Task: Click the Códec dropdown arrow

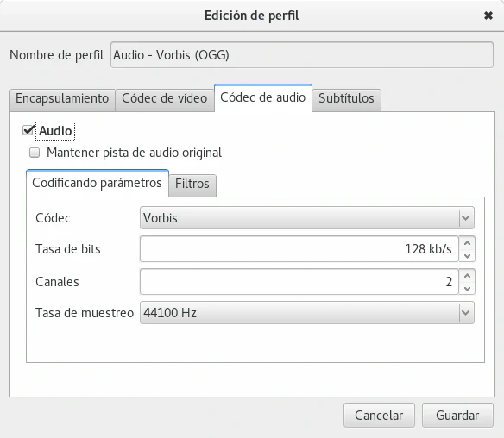Action: (466, 218)
